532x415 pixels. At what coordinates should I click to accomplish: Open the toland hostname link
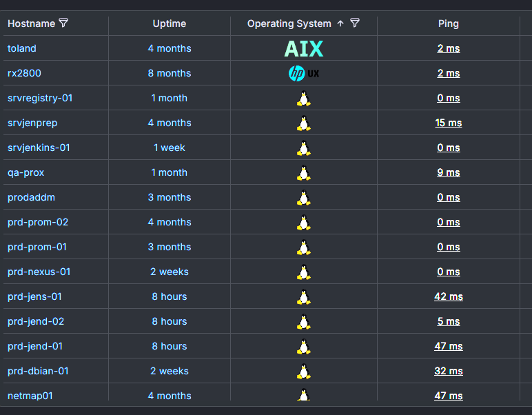pyautogui.click(x=22, y=48)
